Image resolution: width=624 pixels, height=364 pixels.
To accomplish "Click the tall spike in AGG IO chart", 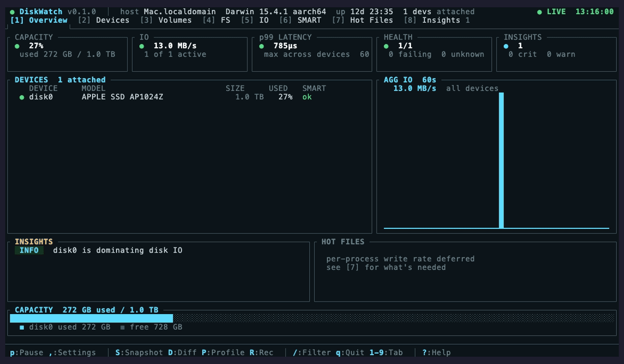I will tap(501, 160).
